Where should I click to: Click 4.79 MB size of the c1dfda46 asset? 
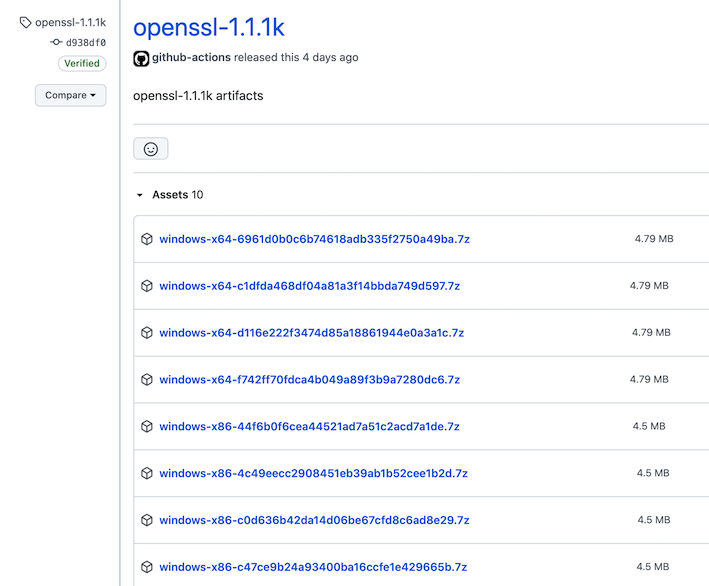[649, 286]
